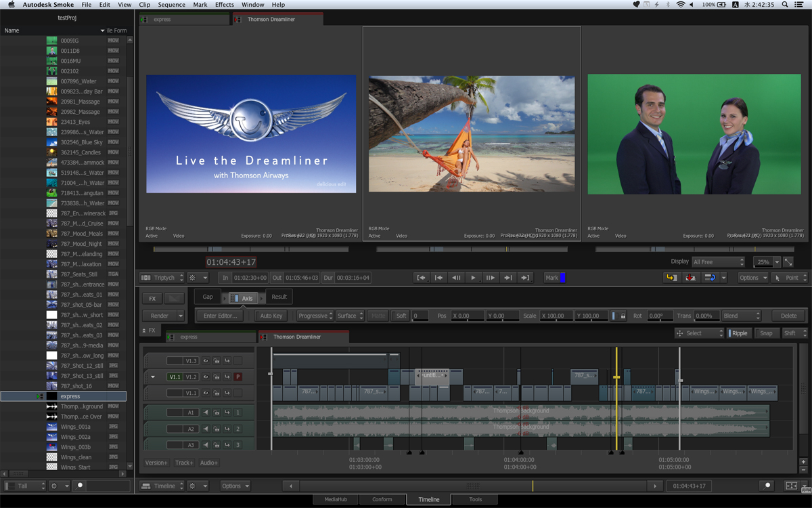This screenshot has height=508, width=812.
Task: Click the scroll-right arrow of timeline scrollbar
Action: [x=654, y=486]
